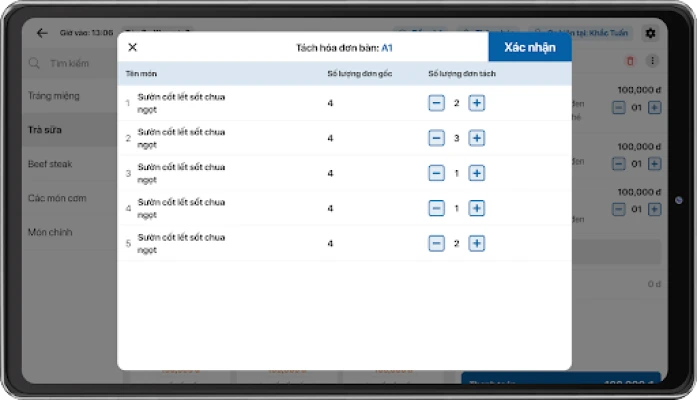Go back using the arrow icon

[x=42, y=33]
